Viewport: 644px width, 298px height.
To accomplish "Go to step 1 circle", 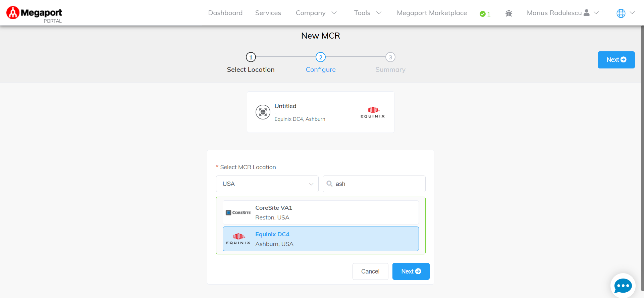I will 251,57.
